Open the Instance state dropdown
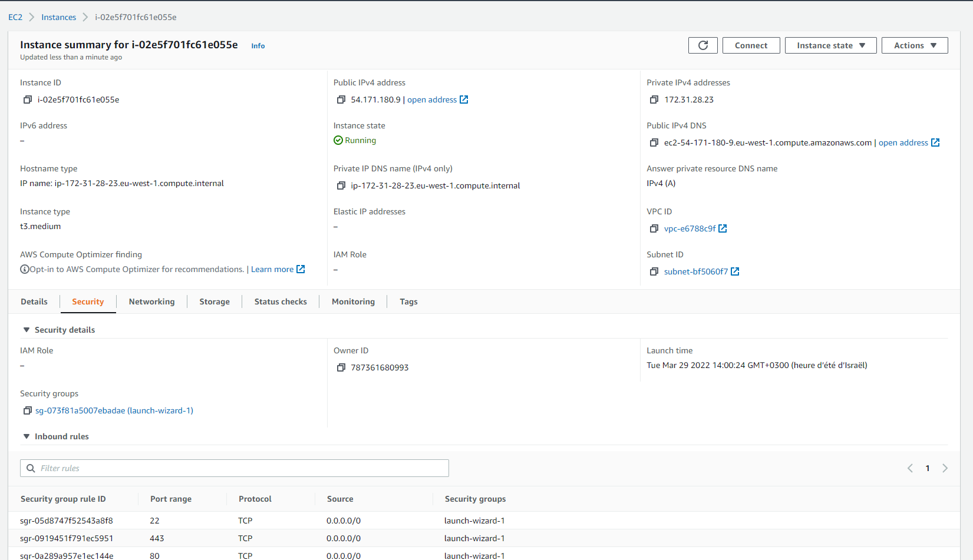973x560 pixels. pyautogui.click(x=830, y=45)
